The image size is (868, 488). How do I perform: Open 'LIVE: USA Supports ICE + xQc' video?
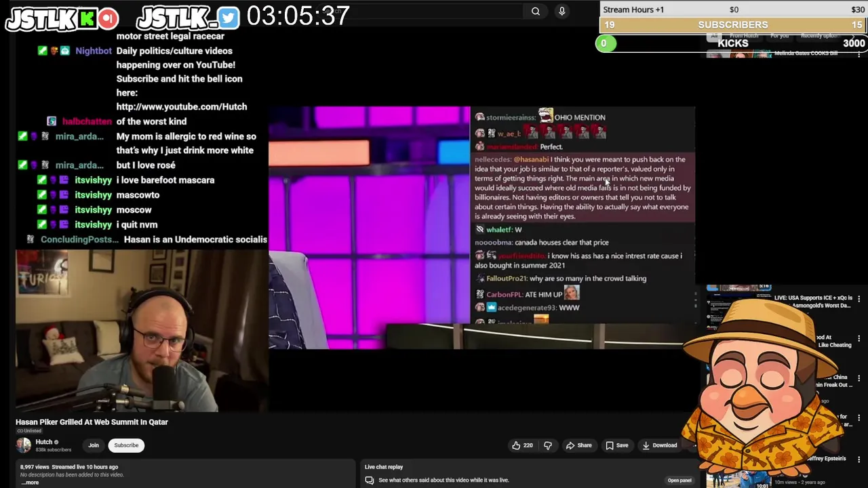click(x=812, y=302)
